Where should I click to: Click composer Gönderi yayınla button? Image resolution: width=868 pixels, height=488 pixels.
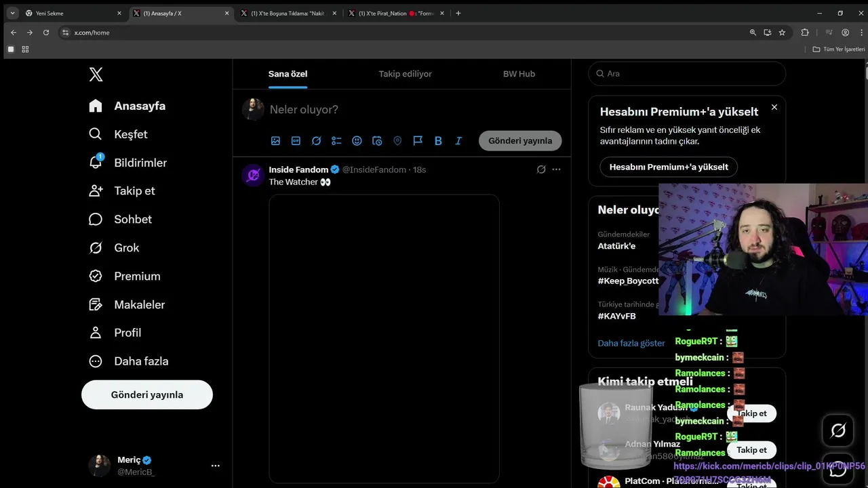tap(520, 141)
